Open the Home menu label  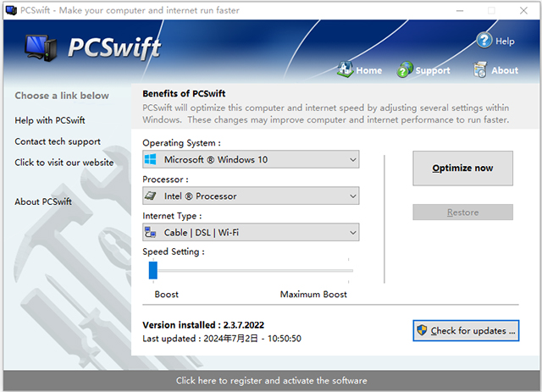point(369,70)
